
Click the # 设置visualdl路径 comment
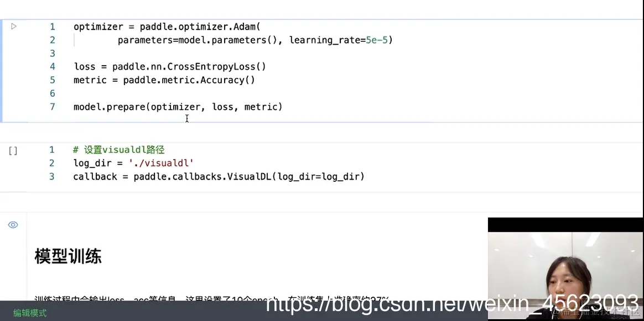click(x=119, y=150)
